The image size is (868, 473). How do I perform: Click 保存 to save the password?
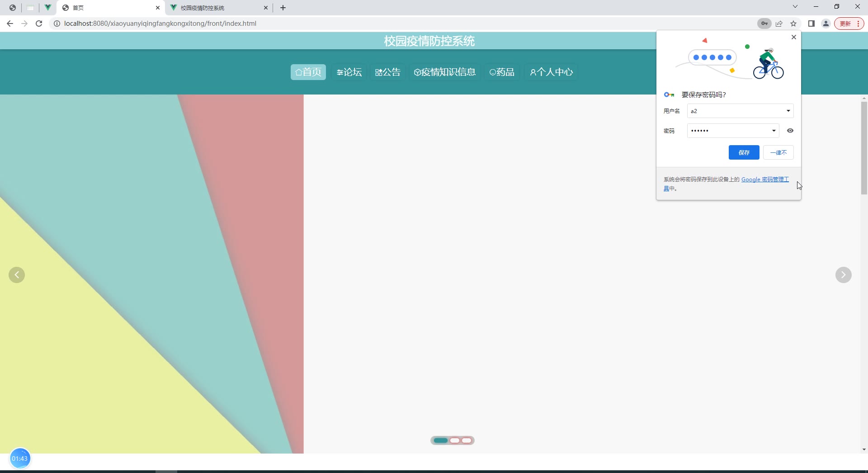[x=744, y=152]
